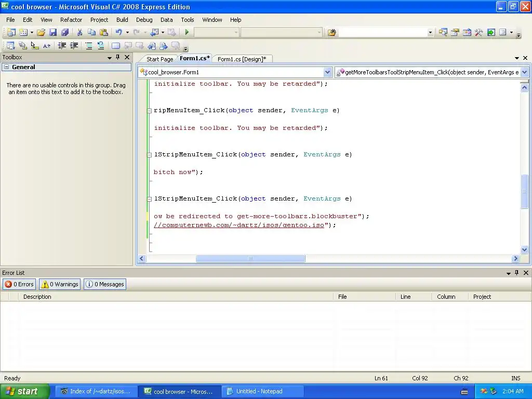Click inside the Find text input box

pyautogui.click(x=383, y=32)
